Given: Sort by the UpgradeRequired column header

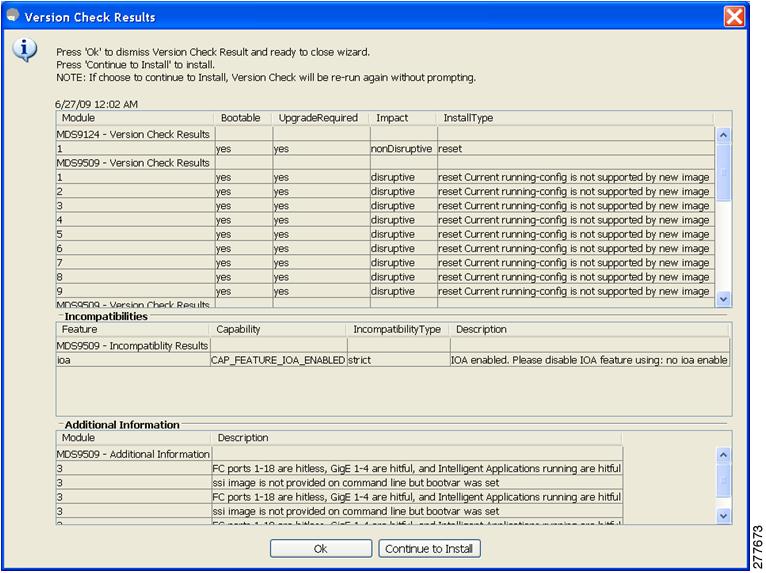Looking at the screenshot, I should [x=320, y=118].
